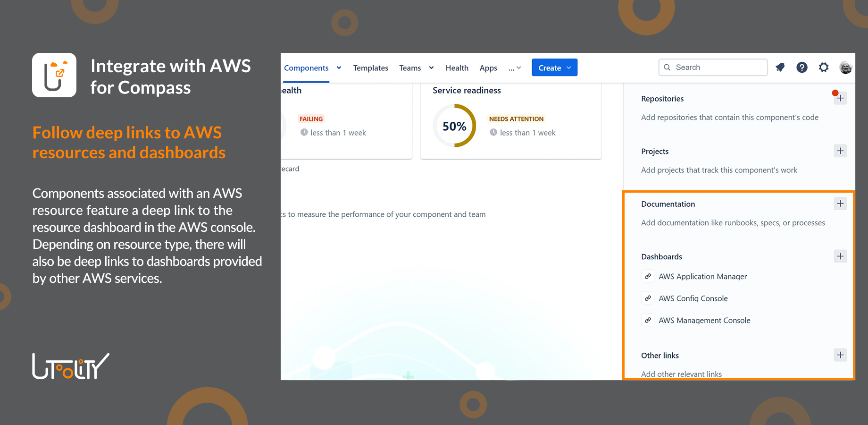Click the Repositories section heading
The width and height of the screenshot is (868, 425).
(x=662, y=99)
